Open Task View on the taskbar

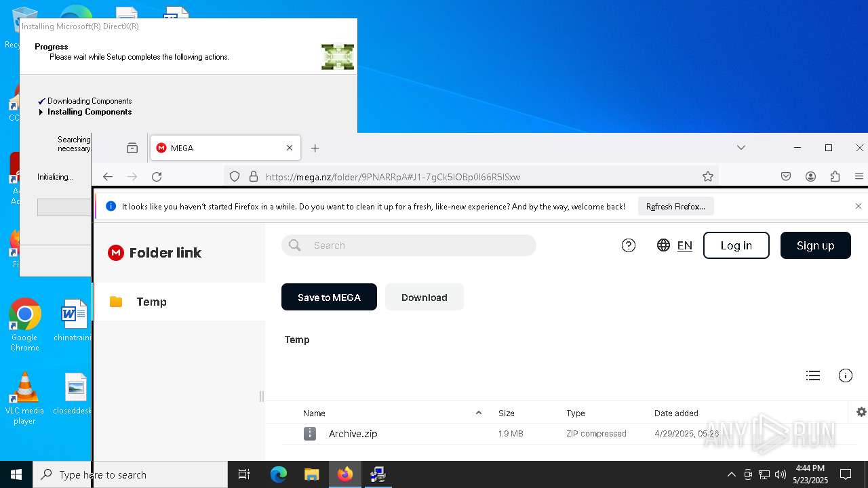tap(244, 474)
